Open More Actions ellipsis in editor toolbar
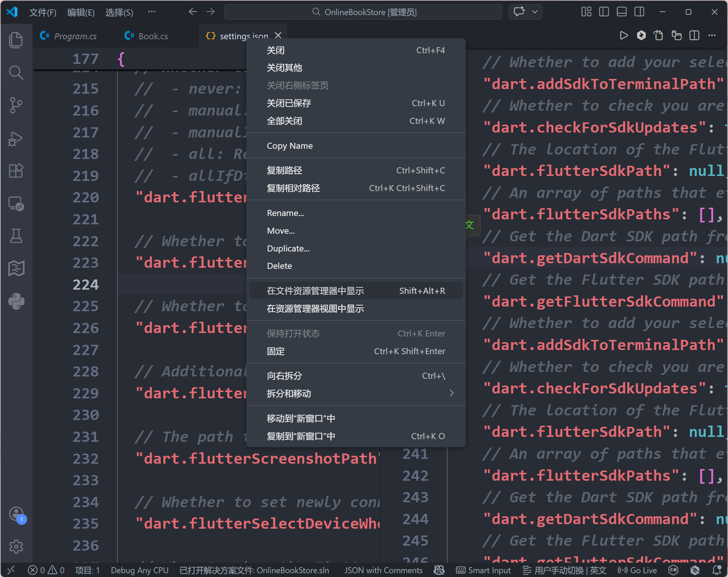The height and width of the screenshot is (577, 728). click(712, 35)
